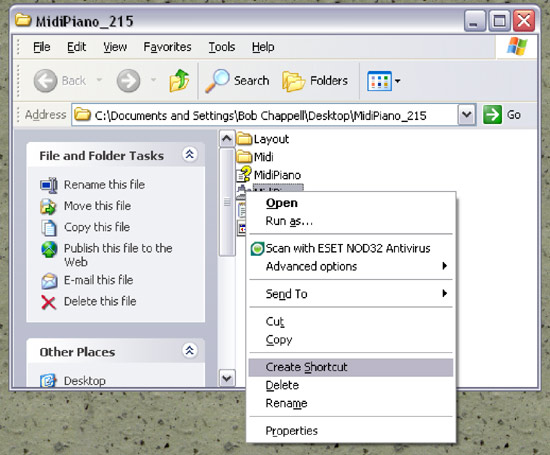Open the Tools menu
This screenshot has height=455, width=550.
click(222, 47)
